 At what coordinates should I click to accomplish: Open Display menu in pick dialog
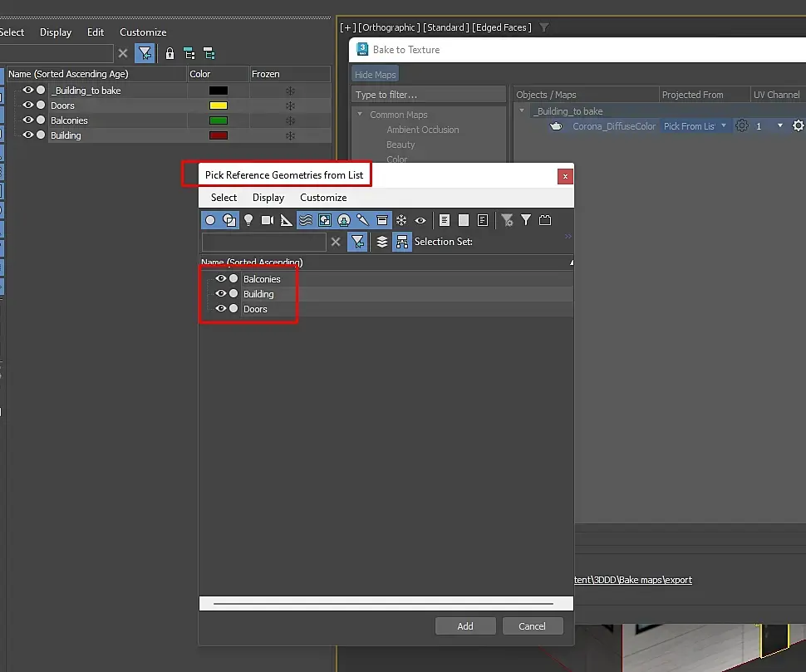268,198
